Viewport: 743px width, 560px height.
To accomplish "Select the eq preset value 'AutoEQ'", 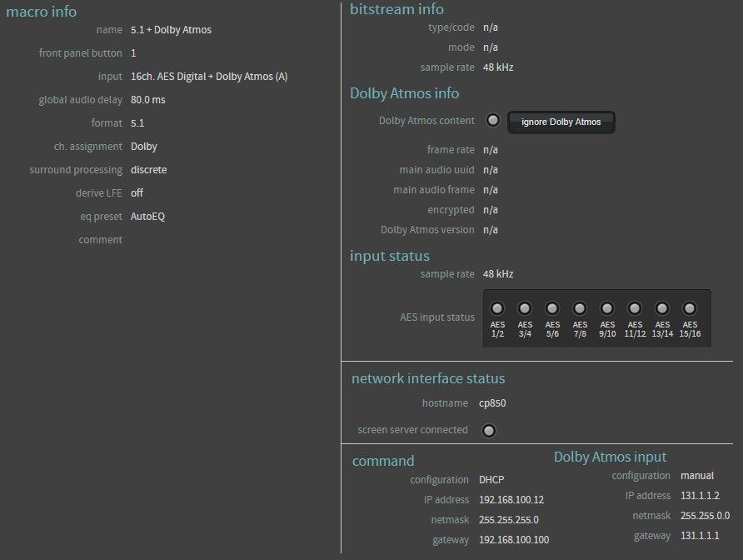I will tap(147, 216).
